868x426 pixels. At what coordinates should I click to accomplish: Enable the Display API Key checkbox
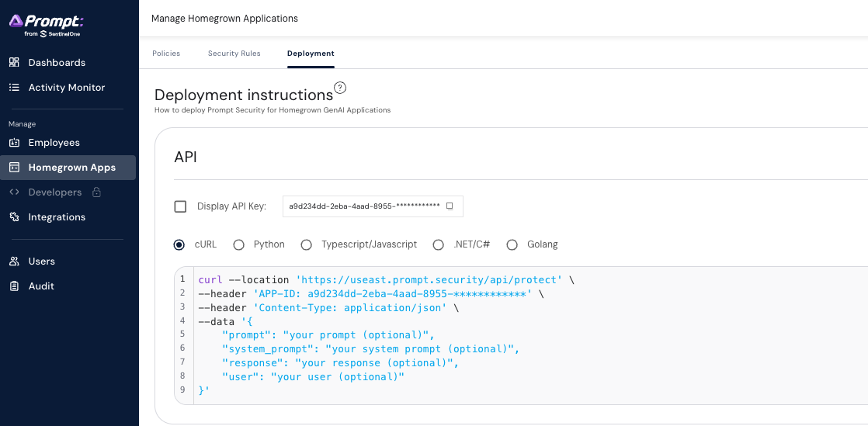181,206
